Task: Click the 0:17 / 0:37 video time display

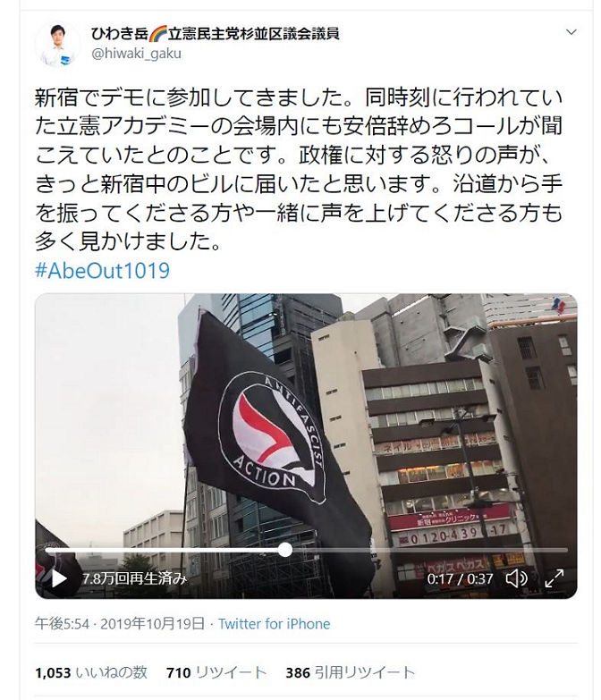Action: pos(460,579)
